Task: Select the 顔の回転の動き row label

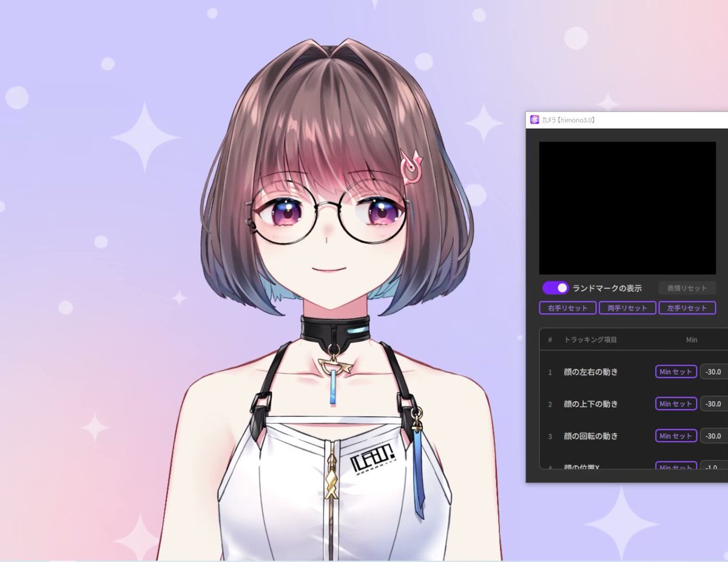Action: pyautogui.click(x=590, y=436)
